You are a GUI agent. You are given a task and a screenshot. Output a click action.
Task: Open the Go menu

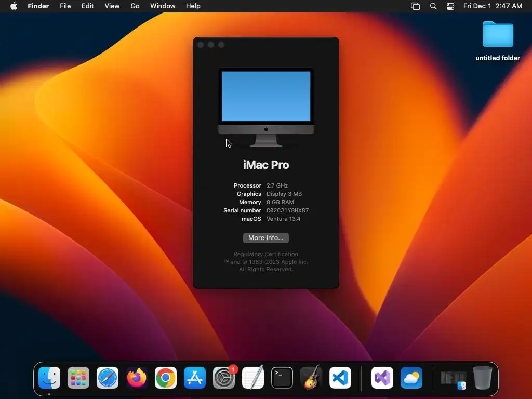click(x=135, y=6)
